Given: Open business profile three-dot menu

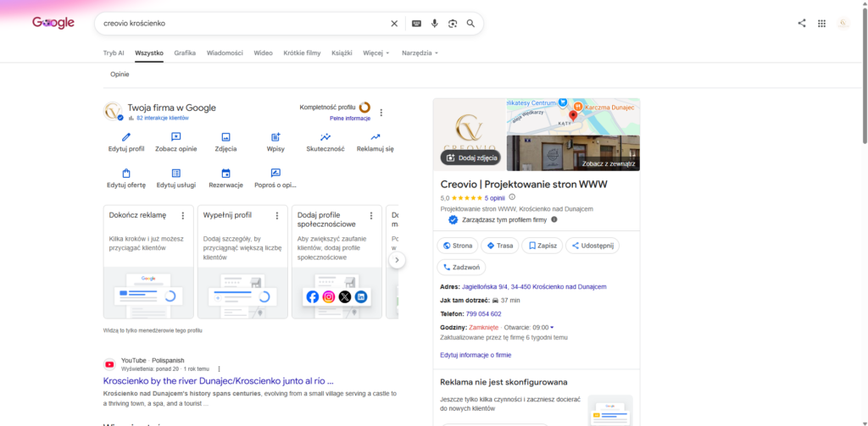Looking at the screenshot, I should 381,113.
